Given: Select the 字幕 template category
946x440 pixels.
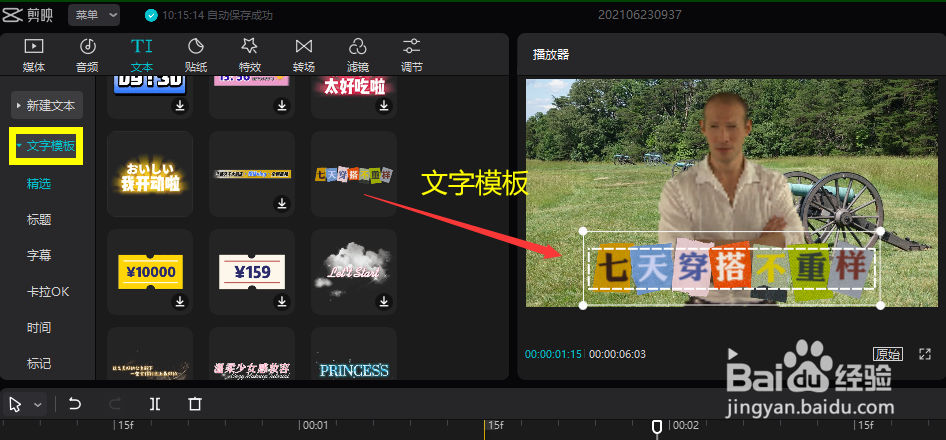Looking at the screenshot, I should [x=39, y=256].
